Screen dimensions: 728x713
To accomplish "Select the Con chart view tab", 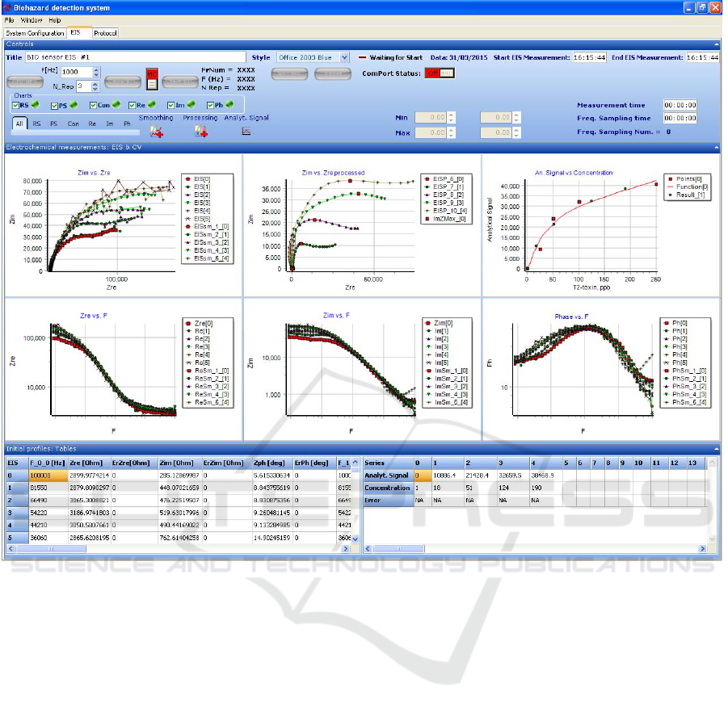I will pyautogui.click(x=73, y=124).
